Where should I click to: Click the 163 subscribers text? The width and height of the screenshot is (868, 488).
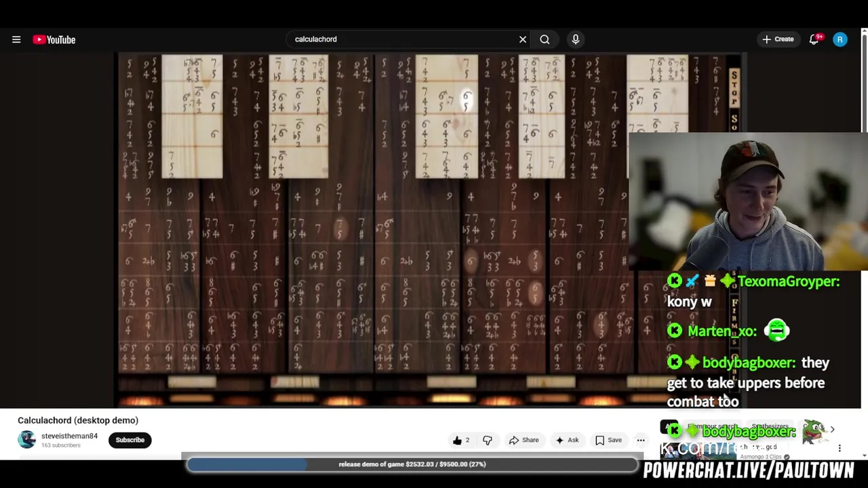61,445
